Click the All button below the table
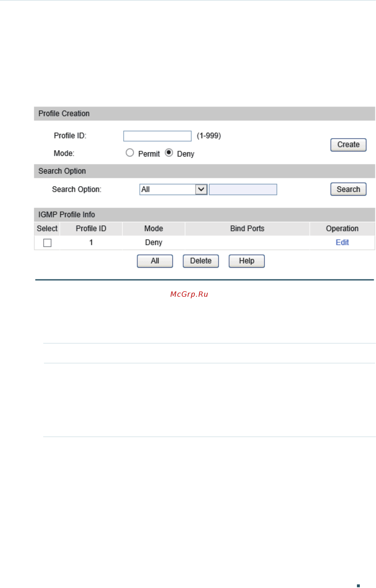Viewport: 376px width, 588px height. pyautogui.click(x=155, y=261)
